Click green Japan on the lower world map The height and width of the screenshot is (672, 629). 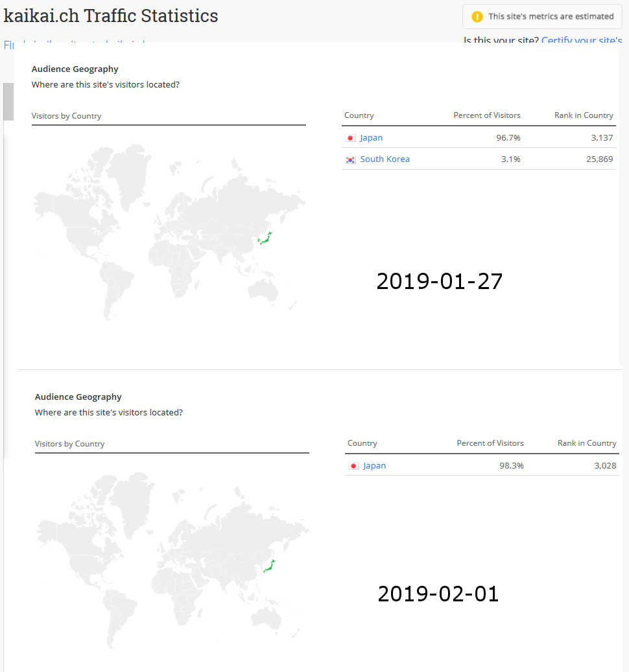pos(268,566)
